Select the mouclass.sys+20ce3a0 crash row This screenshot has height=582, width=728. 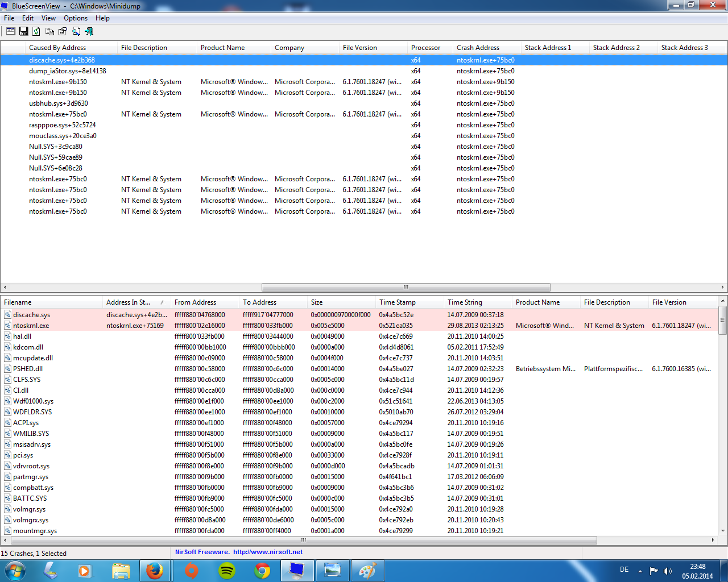pos(364,136)
